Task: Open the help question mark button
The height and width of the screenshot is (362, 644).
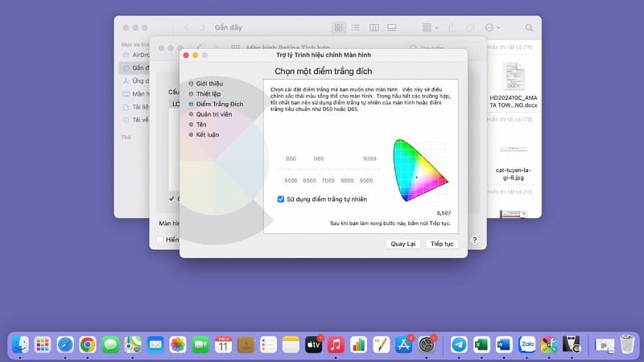Action: tap(475, 240)
